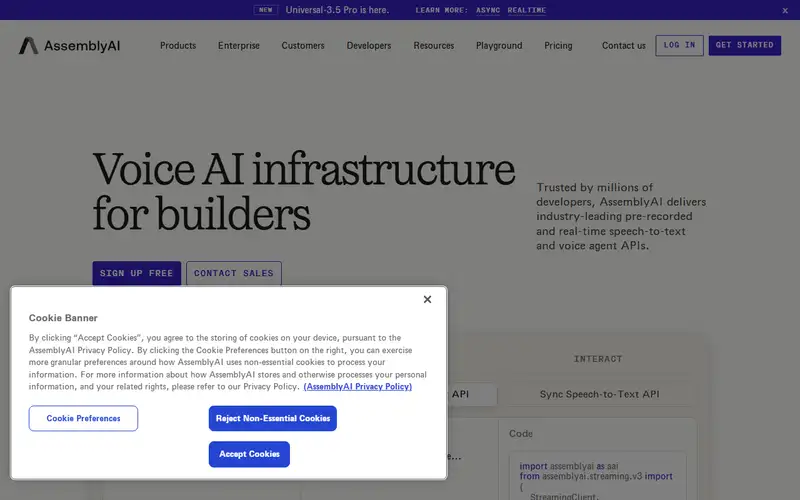Open Cookie Preferences
Viewport: 800px width, 500px height.
(83, 418)
